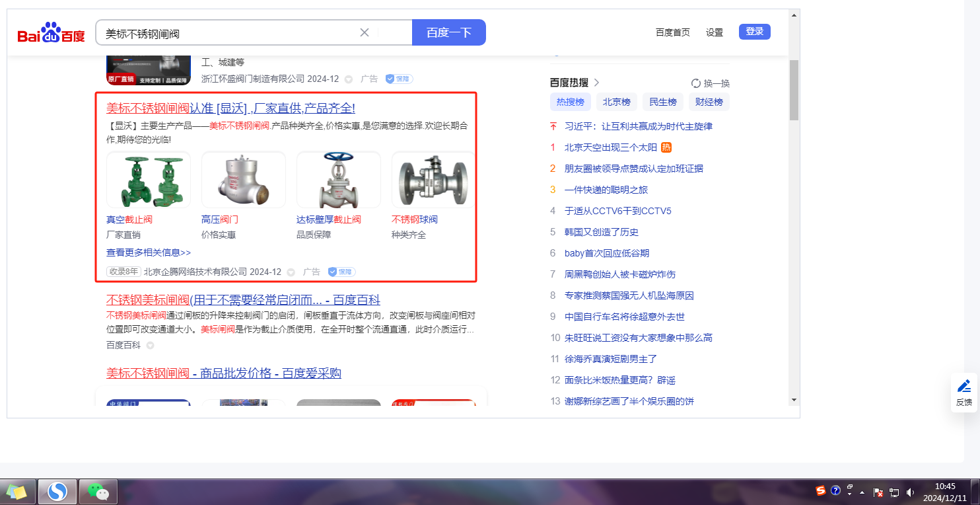
Task: Open the 达标壁厚截止阀 product link
Action: click(x=329, y=219)
